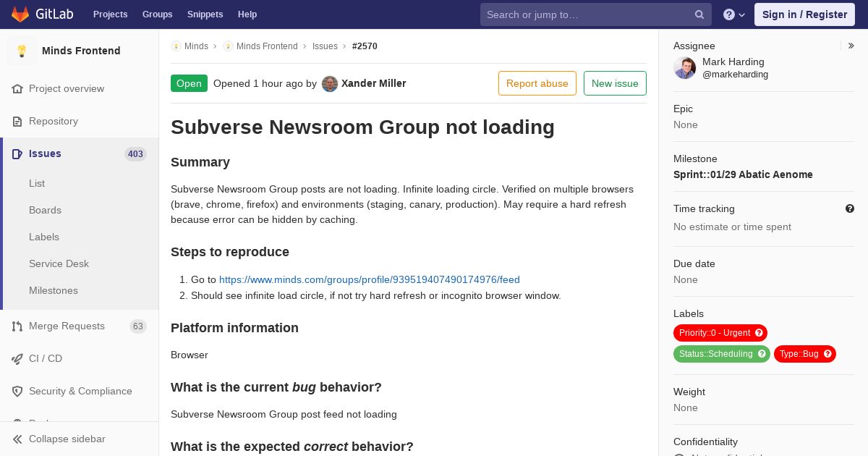Viewport: 868px width, 456px height.
Task: Click the Type::Bug label
Action: coord(799,354)
